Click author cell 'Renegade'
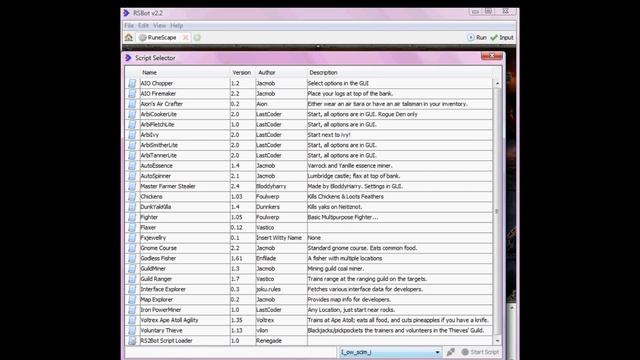Viewport: 640px width, 360px height. click(269, 340)
